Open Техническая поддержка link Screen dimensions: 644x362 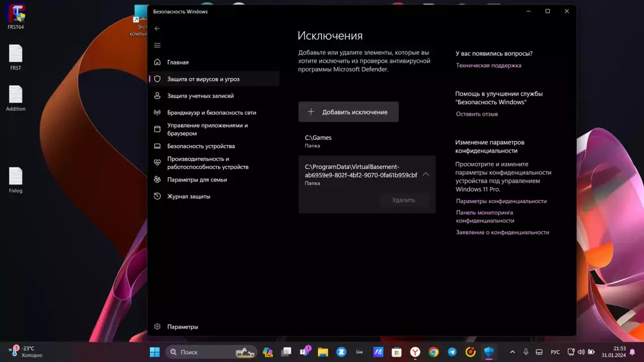coord(488,65)
